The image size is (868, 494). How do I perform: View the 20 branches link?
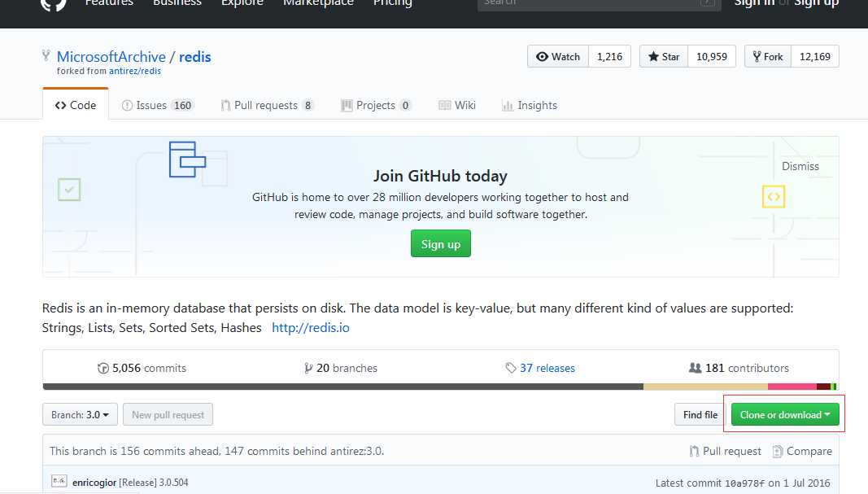click(x=341, y=369)
